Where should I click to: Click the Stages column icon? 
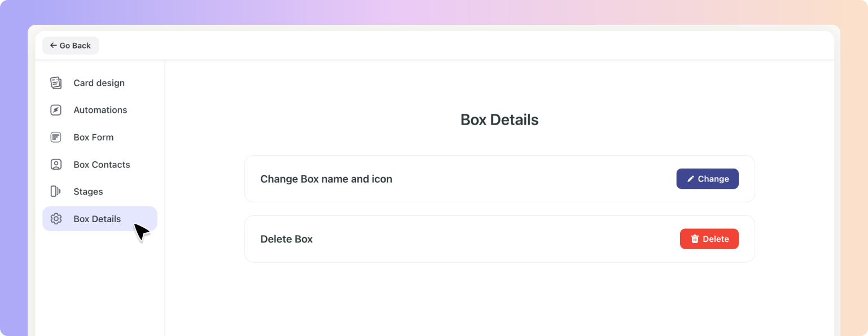[x=55, y=192]
